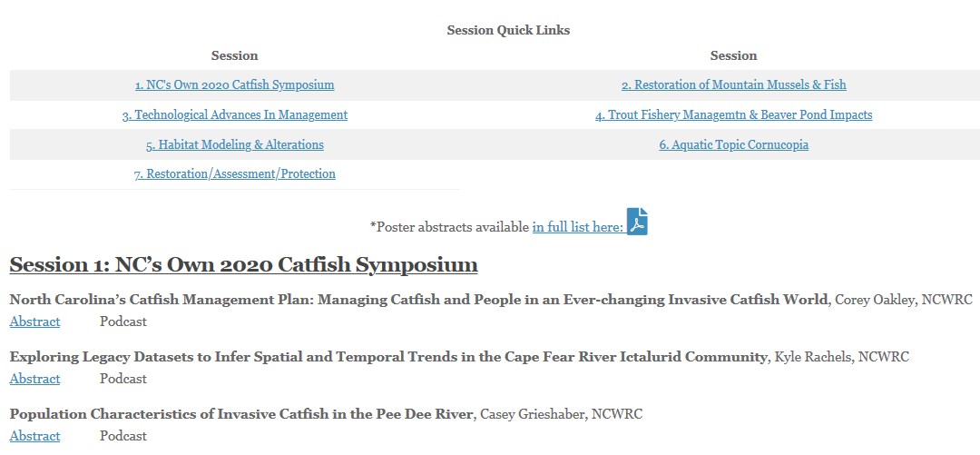Open Abstract for Corey Oakley's catfish management talk
980x455 pixels.
coord(35,321)
